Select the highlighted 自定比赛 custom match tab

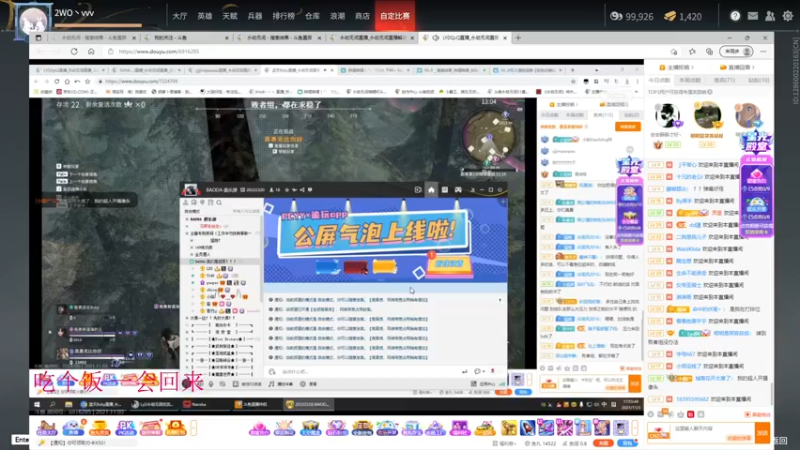[394, 16]
